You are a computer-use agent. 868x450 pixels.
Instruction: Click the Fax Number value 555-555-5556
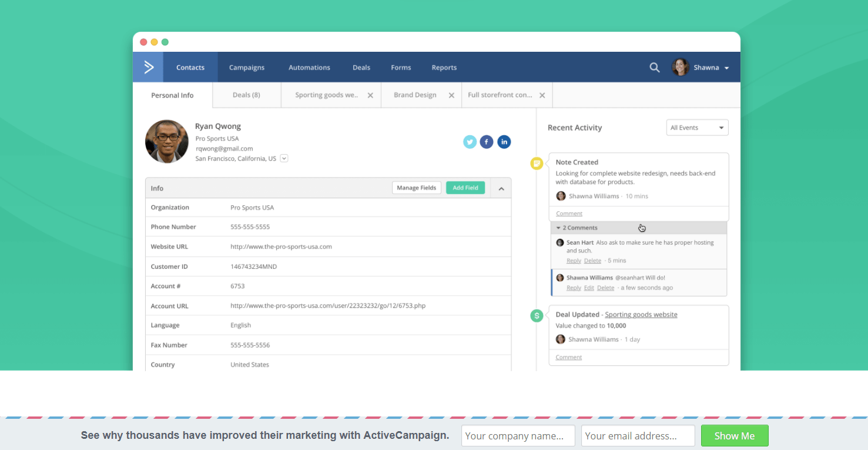point(250,345)
